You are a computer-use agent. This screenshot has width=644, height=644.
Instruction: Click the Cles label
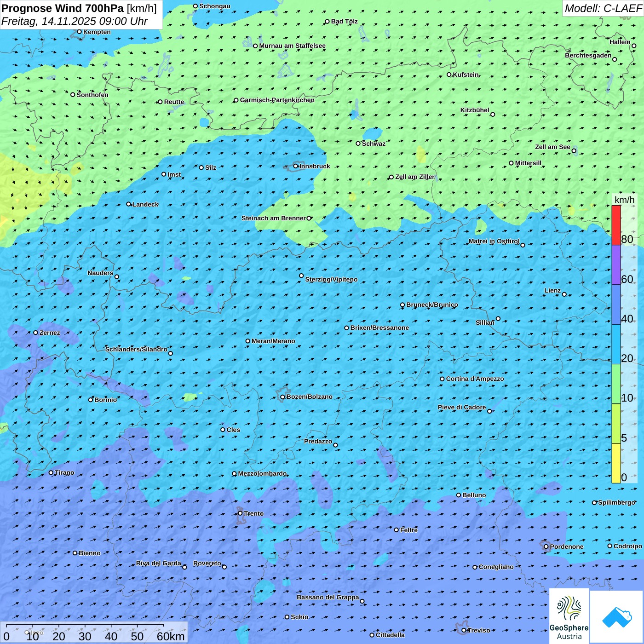[233, 430]
